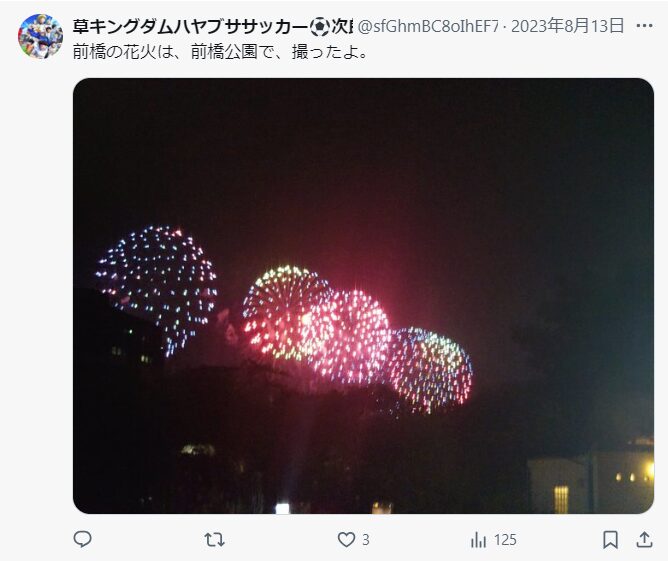Click the multicolored firework at the photo's right
This screenshot has width=668, height=561.
(x=430, y=370)
